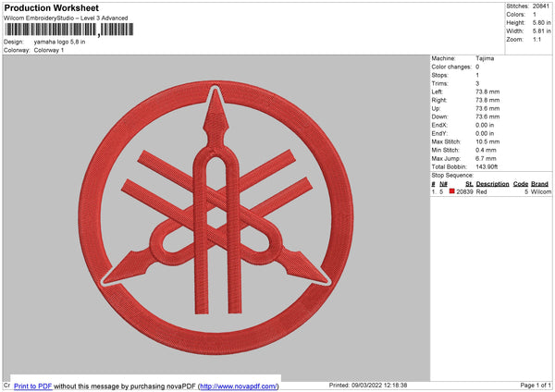
Task: Click the Max Jump value 6.7 mm
Action: (486, 158)
